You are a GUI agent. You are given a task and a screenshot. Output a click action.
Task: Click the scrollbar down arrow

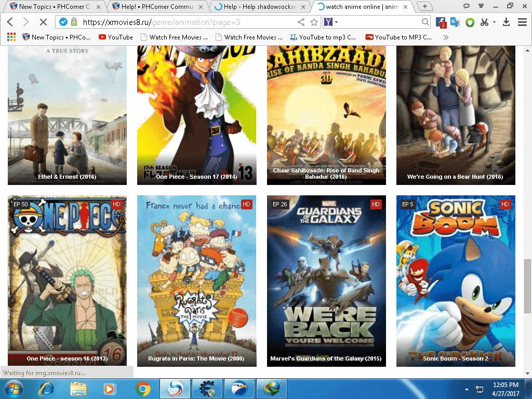(527, 374)
